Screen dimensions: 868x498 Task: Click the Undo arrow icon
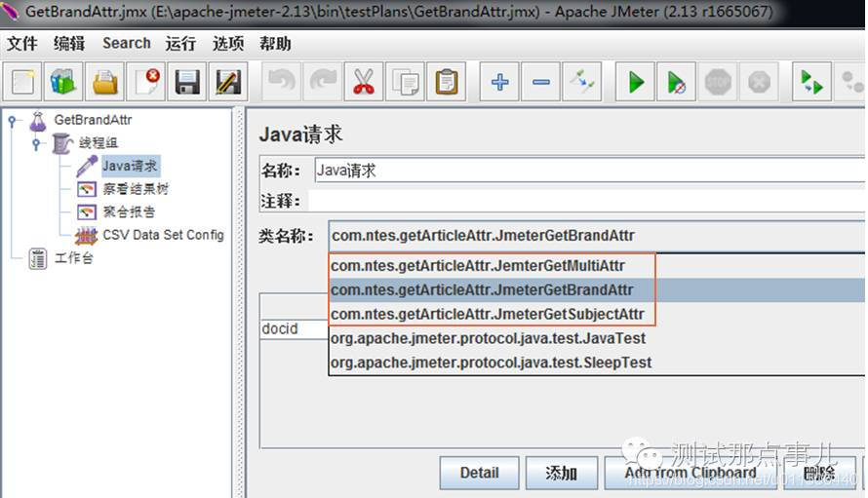click(x=282, y=82)
